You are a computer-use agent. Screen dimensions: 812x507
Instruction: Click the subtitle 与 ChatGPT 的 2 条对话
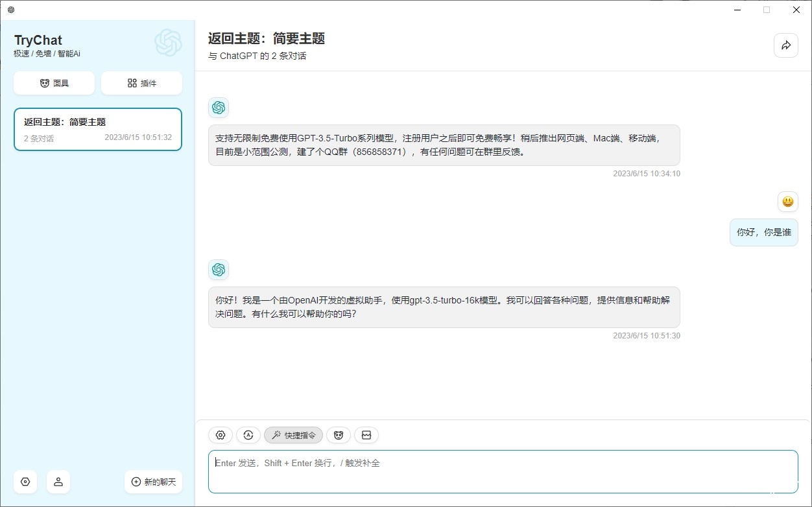257,56
